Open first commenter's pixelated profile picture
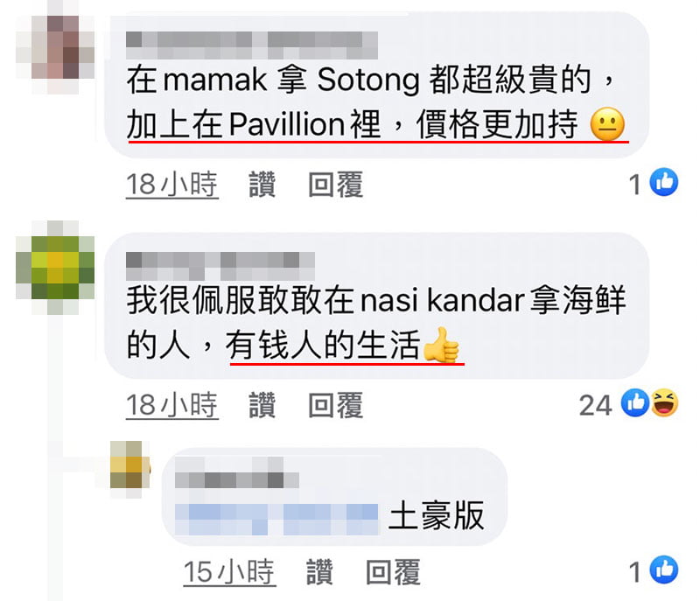The width and height of the screenshot is (700, 601). coord(55,47)
